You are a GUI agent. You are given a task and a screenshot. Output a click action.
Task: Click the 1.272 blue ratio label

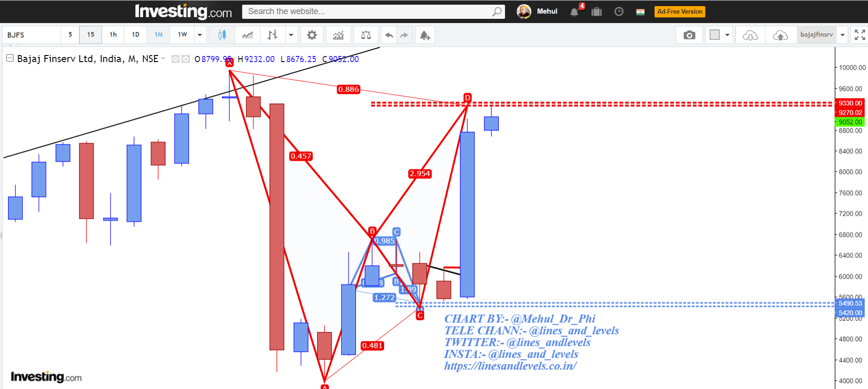click(385, 297)
